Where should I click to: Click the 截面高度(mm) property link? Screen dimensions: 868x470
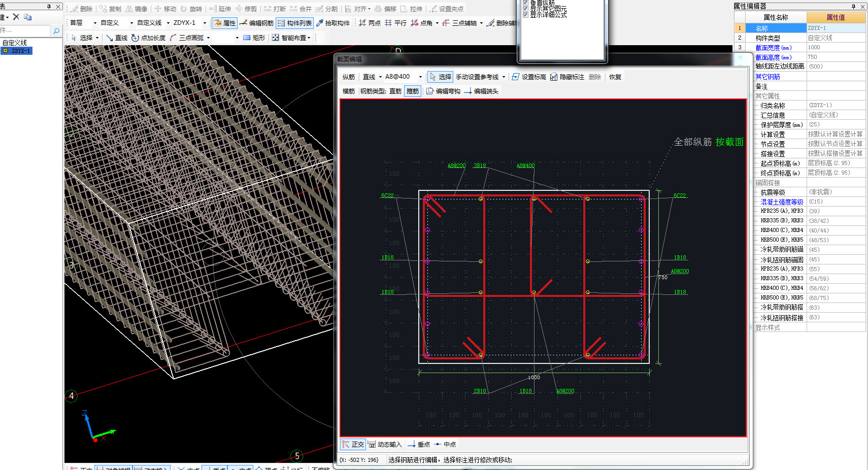(x=773, y=57)
